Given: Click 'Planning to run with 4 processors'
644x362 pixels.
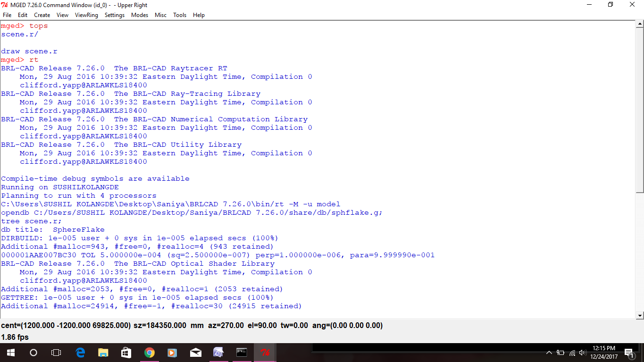Looking at the screenshot, I should (79, 196).
